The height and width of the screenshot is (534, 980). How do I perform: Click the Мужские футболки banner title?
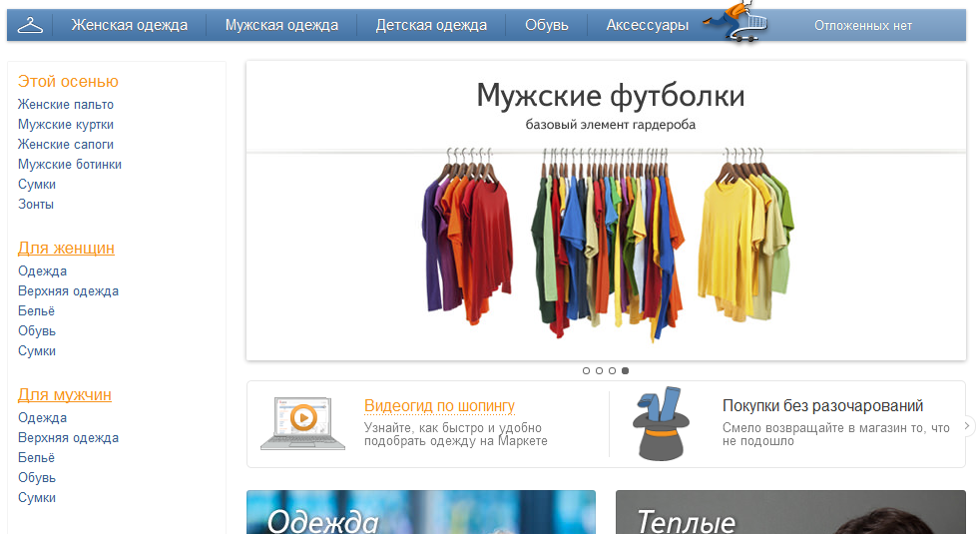(611, 96)
